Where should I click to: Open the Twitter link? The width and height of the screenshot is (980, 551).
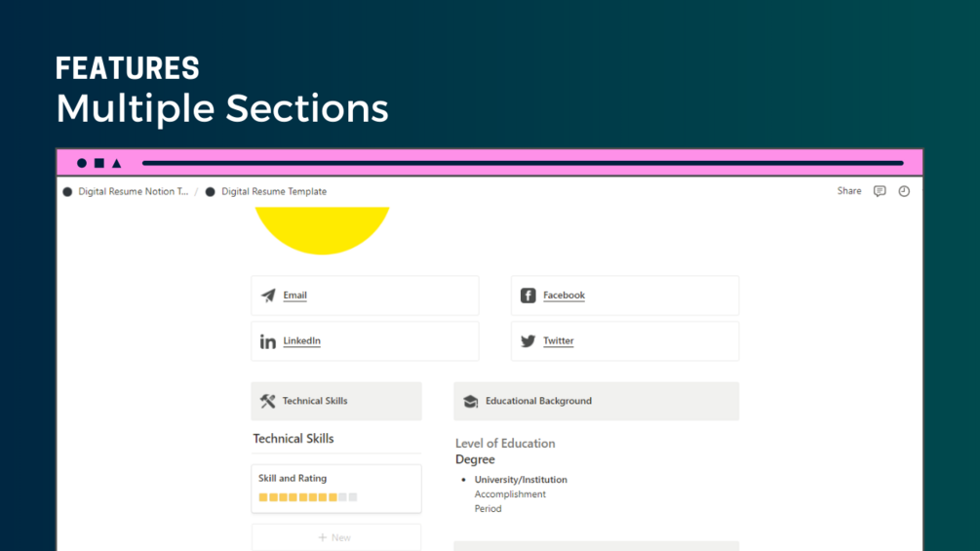pos(558,341)
